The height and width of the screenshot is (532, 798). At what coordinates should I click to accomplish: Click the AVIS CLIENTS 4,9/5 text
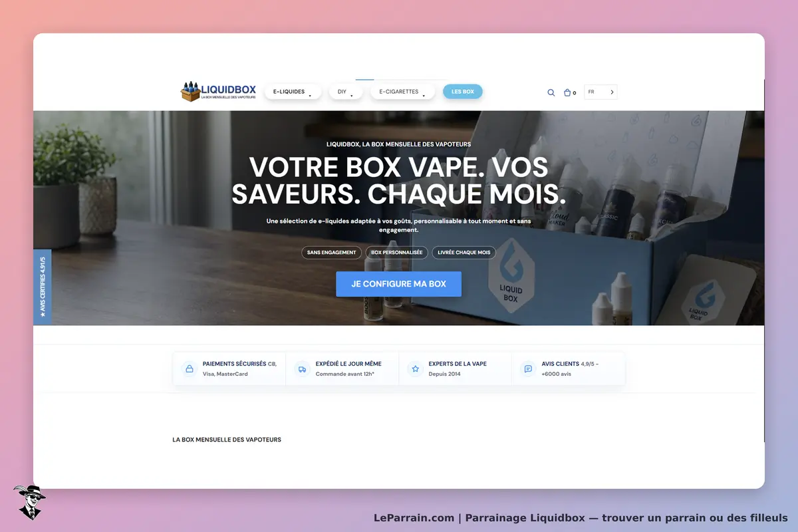point(570,364)
